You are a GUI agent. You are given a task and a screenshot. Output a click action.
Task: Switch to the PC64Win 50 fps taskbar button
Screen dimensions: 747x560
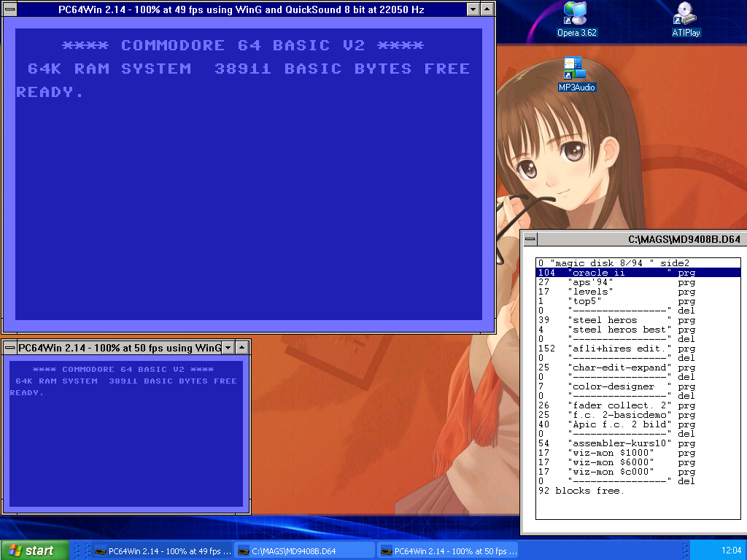click(x=449, y=551)
